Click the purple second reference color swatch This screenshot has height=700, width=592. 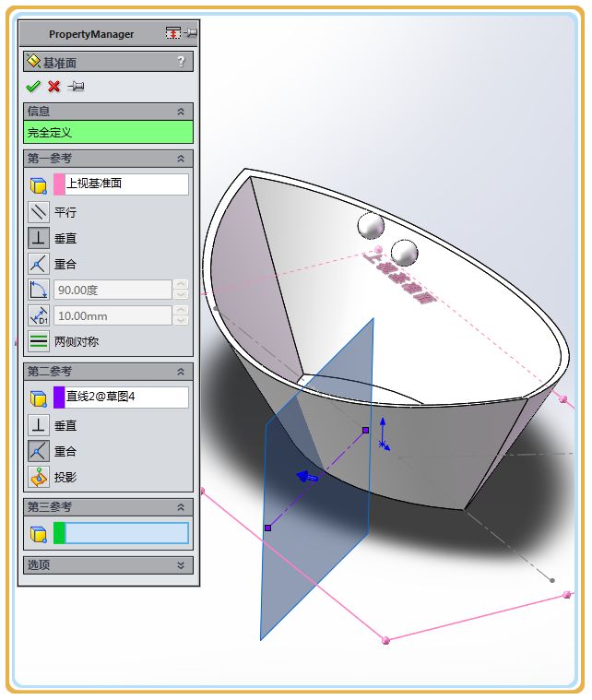(x=59, y=397)
